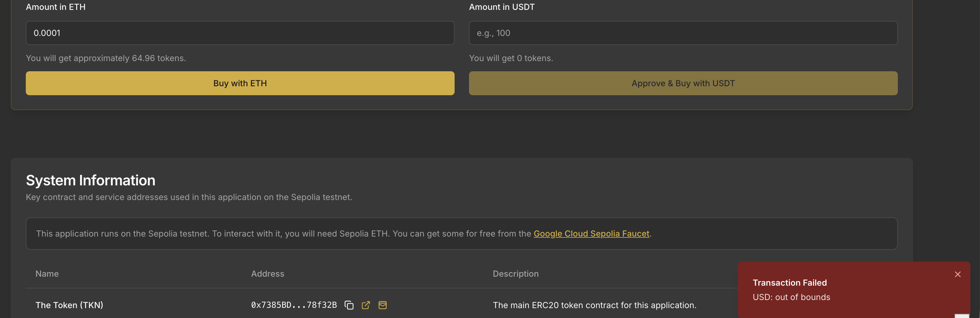Screen dimensions: 980x318
Task: Click the approximately 64.96 tokens estimate text
Action: click(106, 58)
